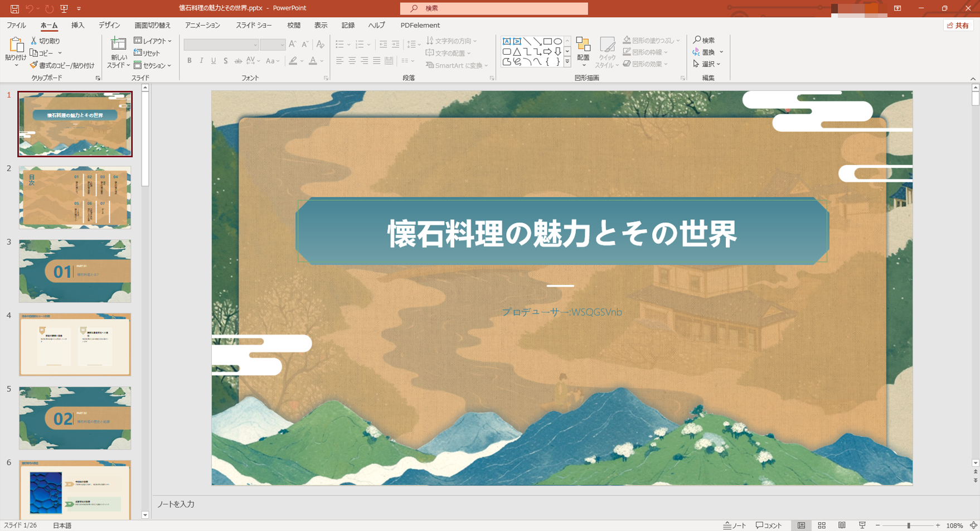Toggle text Shadow (S)
The height and width of the screenshot is (531, 980).
(x=225, y=61)
